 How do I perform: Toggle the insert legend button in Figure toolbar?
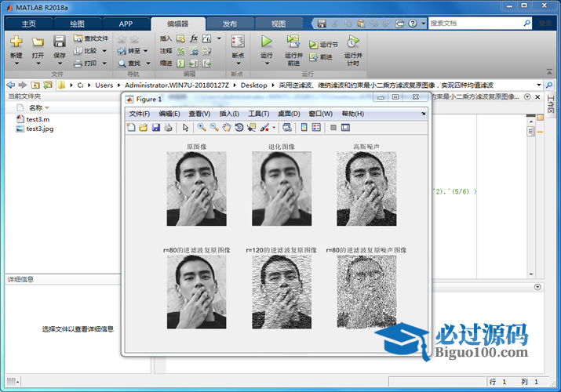[x=316, y=128]
